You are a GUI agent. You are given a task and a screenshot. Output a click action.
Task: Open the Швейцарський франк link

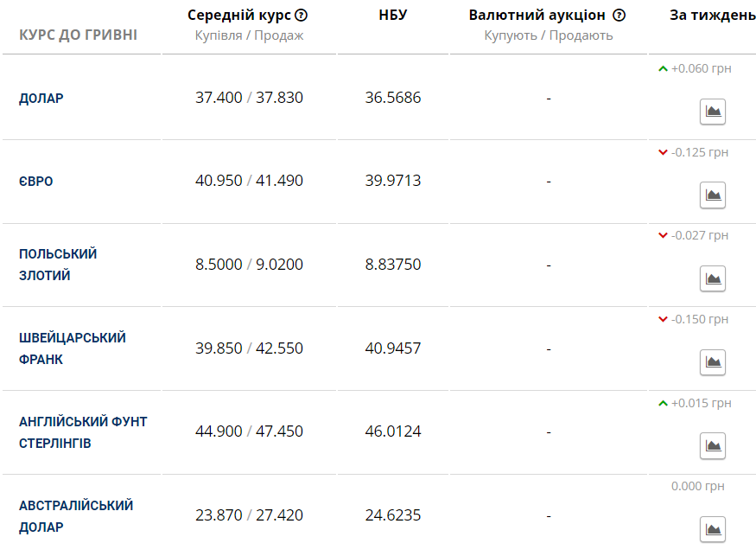[73, 348]
